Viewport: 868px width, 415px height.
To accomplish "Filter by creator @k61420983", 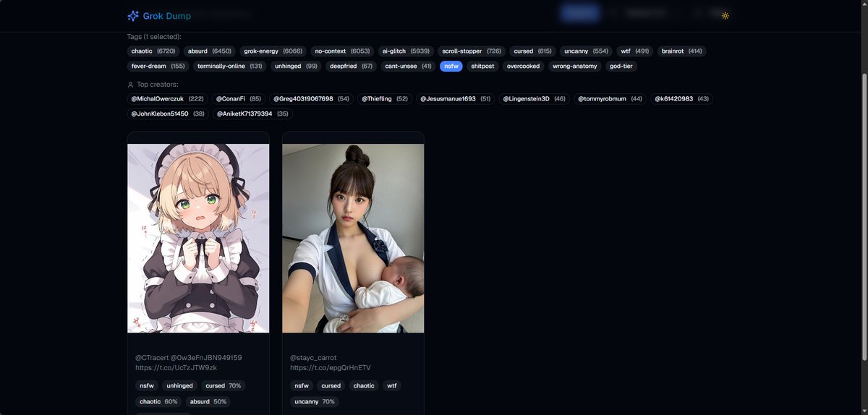I will coord(682,98).
